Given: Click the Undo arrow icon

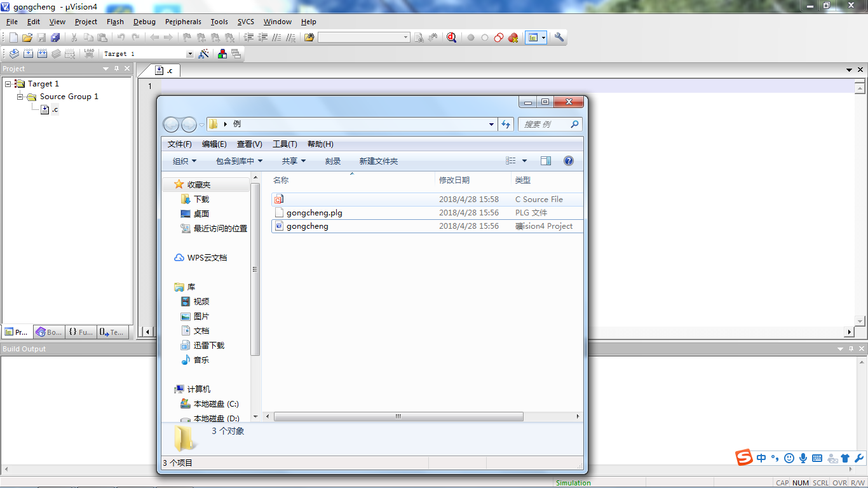Looking at the screenshot, I should [x=121, y=37].
